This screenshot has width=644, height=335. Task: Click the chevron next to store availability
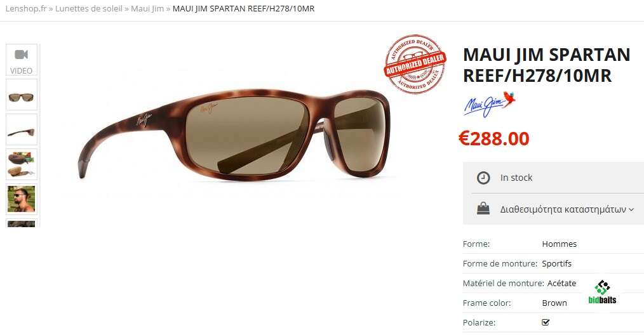pos(631,209)
